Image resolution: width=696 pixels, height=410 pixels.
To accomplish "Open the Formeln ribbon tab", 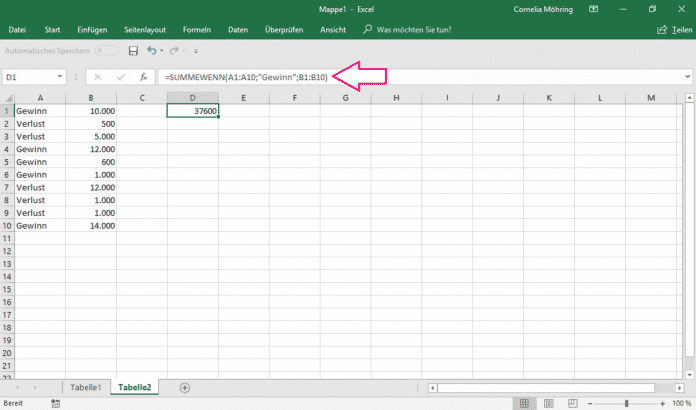I will click(x=196, y=30).
